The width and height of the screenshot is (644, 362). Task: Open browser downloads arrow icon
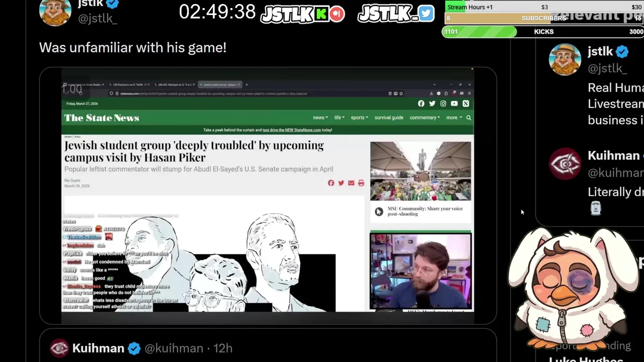click(431, 94)
